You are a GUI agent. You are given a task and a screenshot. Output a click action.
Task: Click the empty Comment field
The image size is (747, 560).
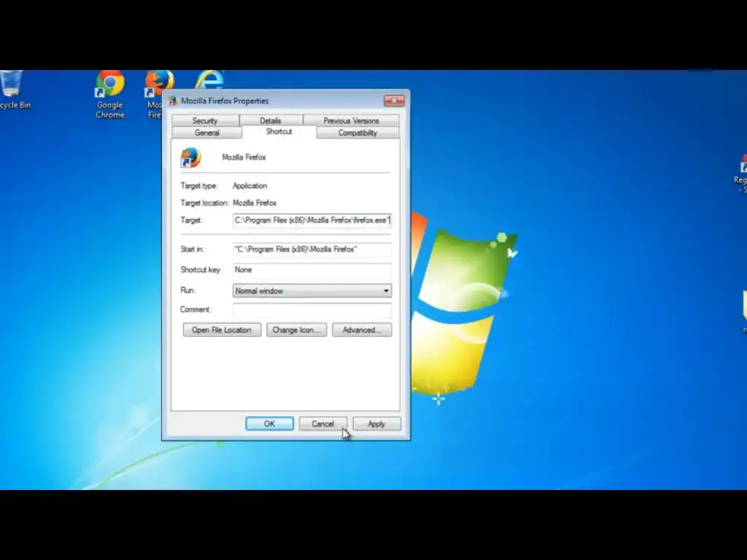(312, 309)
